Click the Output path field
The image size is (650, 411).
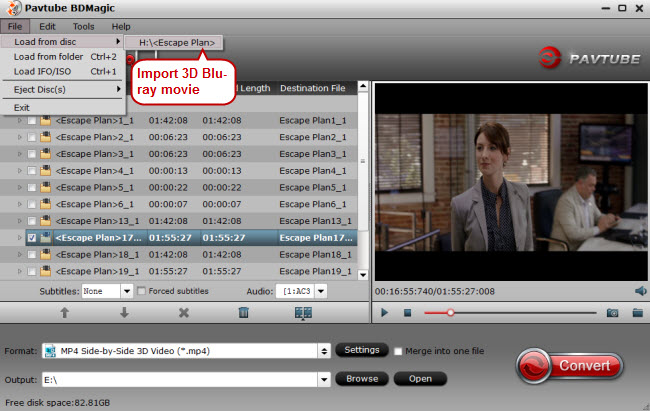coord(180,379)
